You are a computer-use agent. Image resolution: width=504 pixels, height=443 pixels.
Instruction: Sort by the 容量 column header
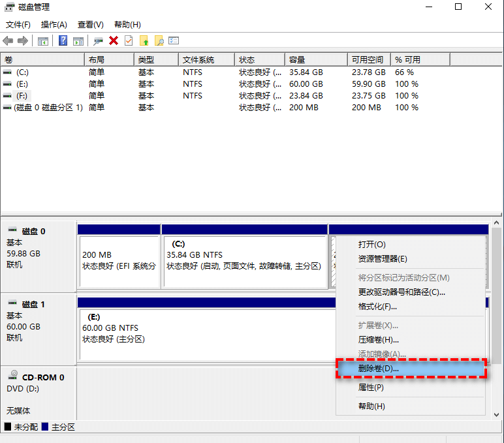(316, 60)
